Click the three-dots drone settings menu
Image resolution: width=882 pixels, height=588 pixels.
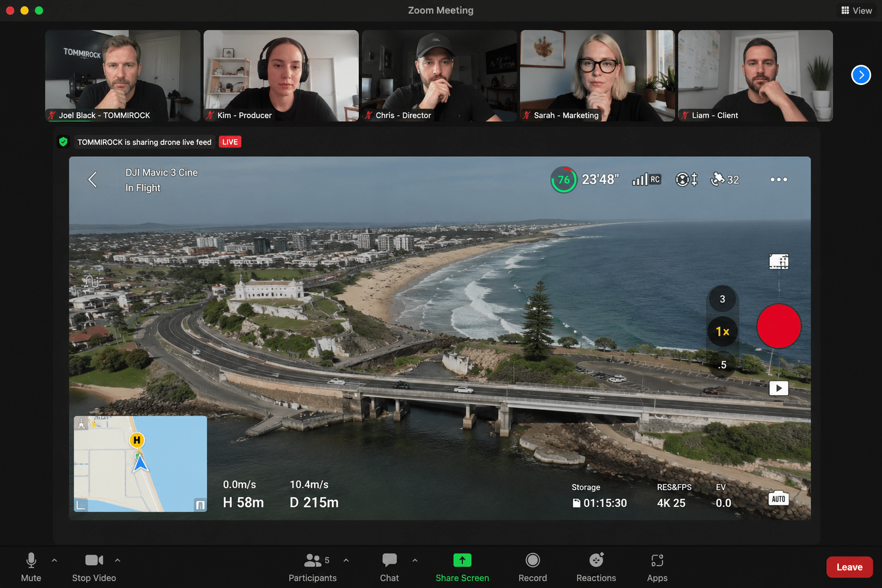coord(779,180)
